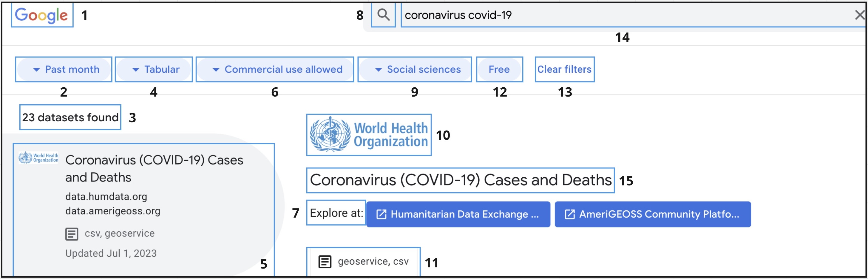Image resolution: width=868 pixels, height=279 pixels.
Task: Click the magnifying glass search icon
Action: (383, 15)
